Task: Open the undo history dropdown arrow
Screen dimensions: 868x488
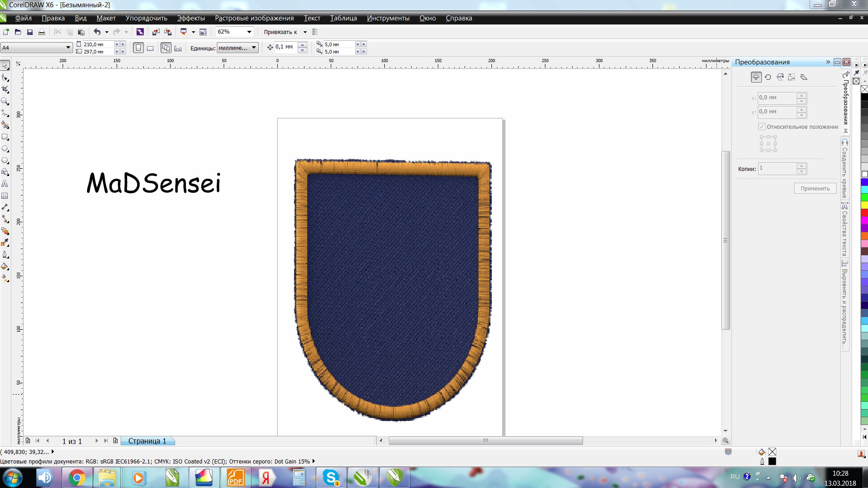Action: (107, 32)
